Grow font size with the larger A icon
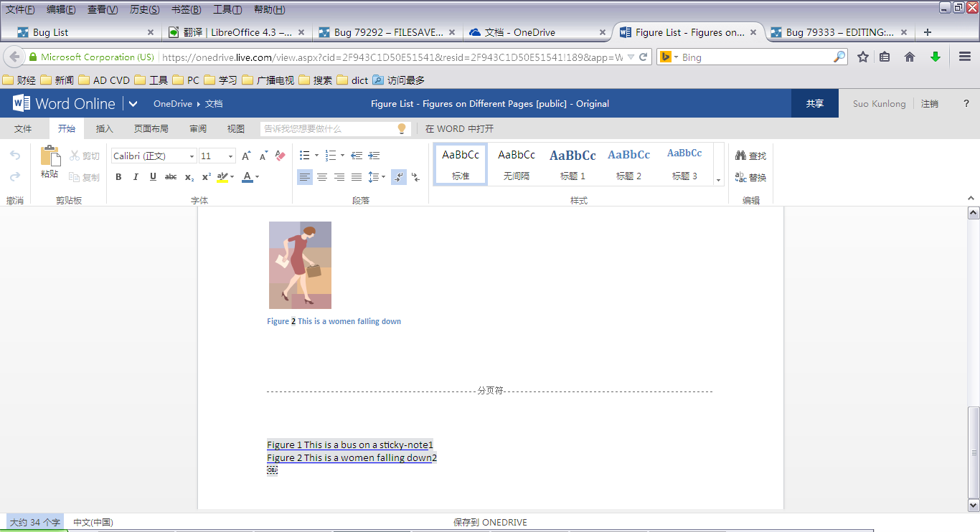The width and height of the screenshot is (980, 532). 246,156
